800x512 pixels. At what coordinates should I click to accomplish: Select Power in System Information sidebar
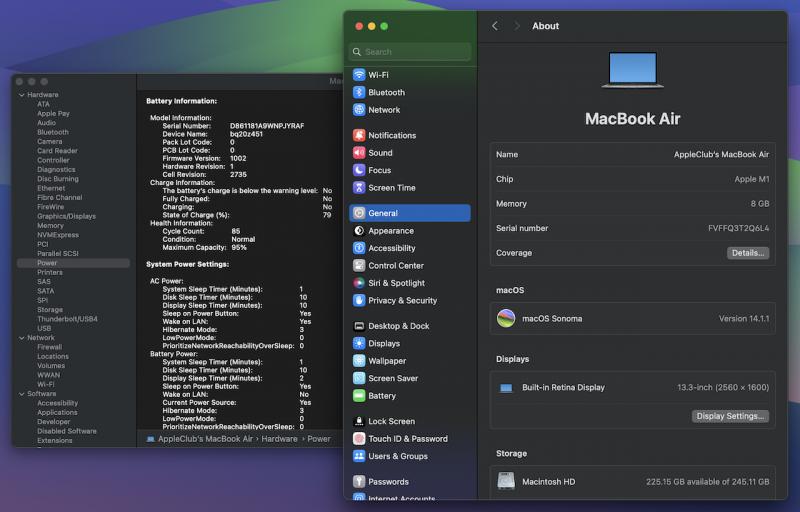(x=73, y=263)
